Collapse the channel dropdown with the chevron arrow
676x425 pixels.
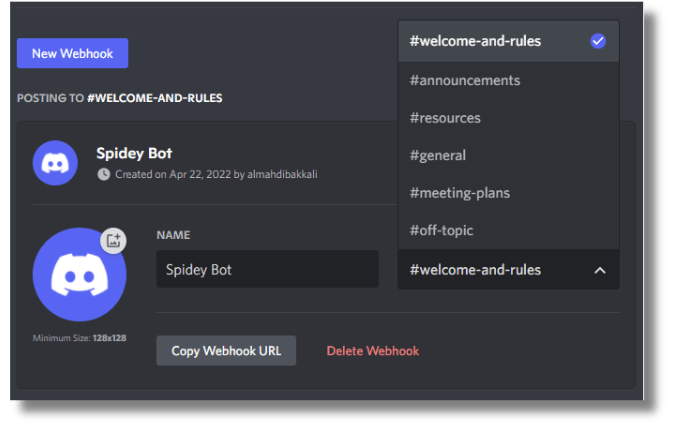599,270
